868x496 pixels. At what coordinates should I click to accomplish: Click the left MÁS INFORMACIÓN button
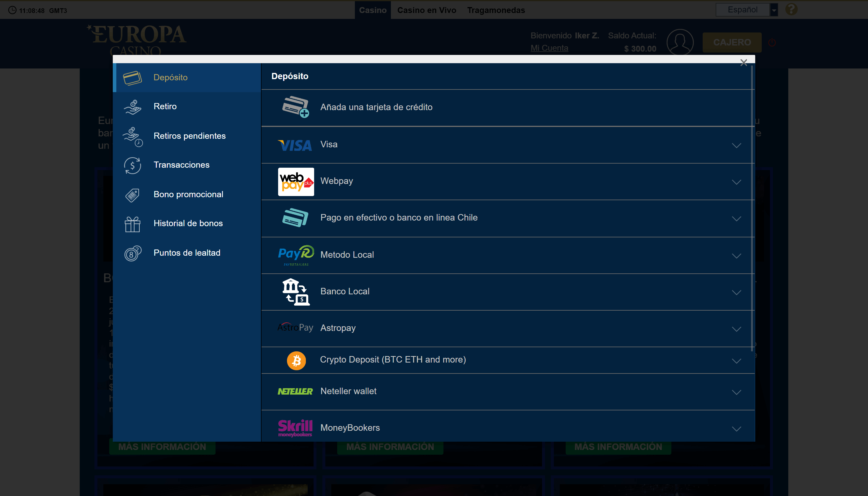coord(162,447)
